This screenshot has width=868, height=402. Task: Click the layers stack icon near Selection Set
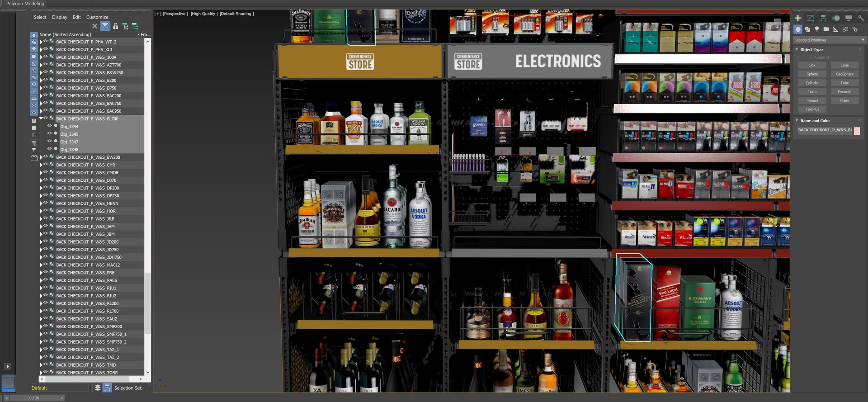click(x=98, y=388)
